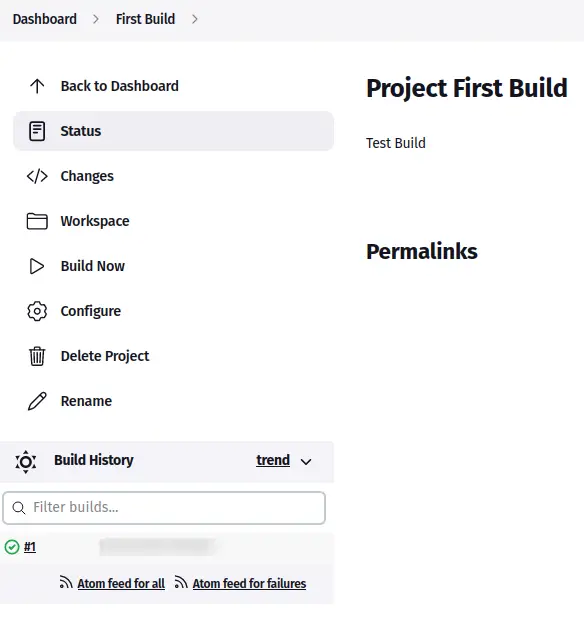Click the Workspace folder icon

37,221
